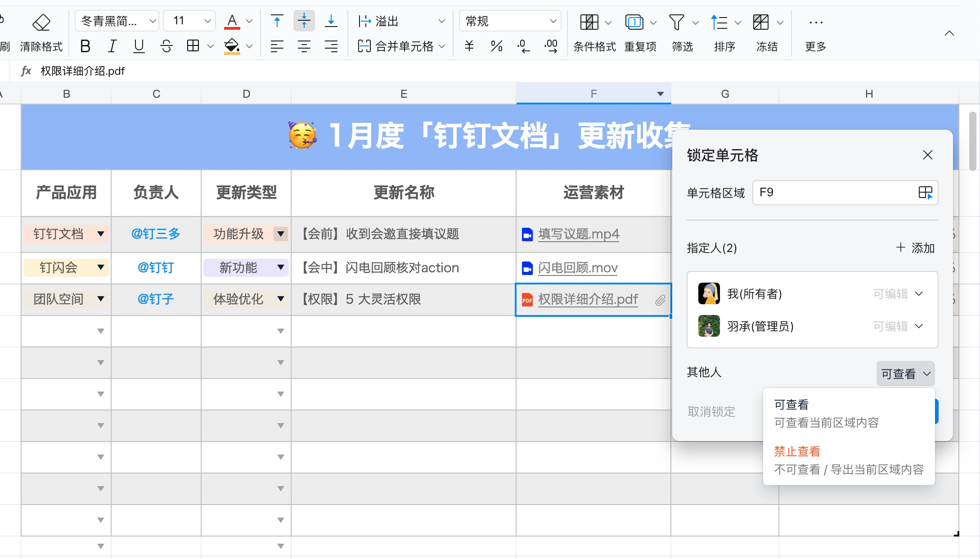980x559 pixels.
Task: Select 禁止查看 in the permission menu
Action: coord(796,451)
